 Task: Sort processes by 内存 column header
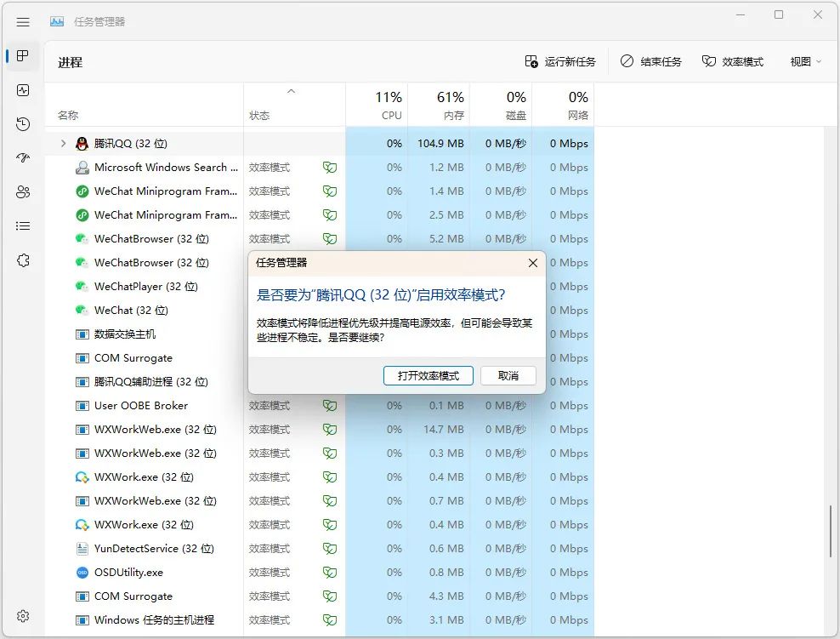439,106
